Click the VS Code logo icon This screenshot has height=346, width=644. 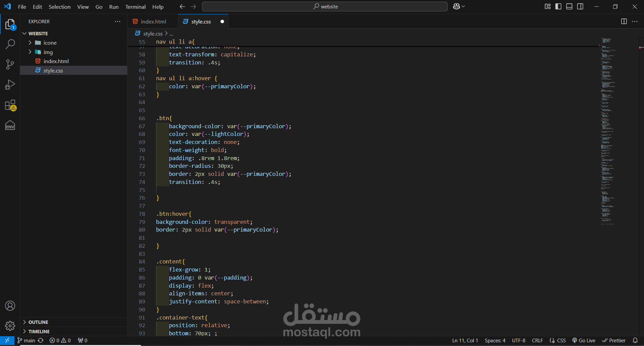[7, 6]
